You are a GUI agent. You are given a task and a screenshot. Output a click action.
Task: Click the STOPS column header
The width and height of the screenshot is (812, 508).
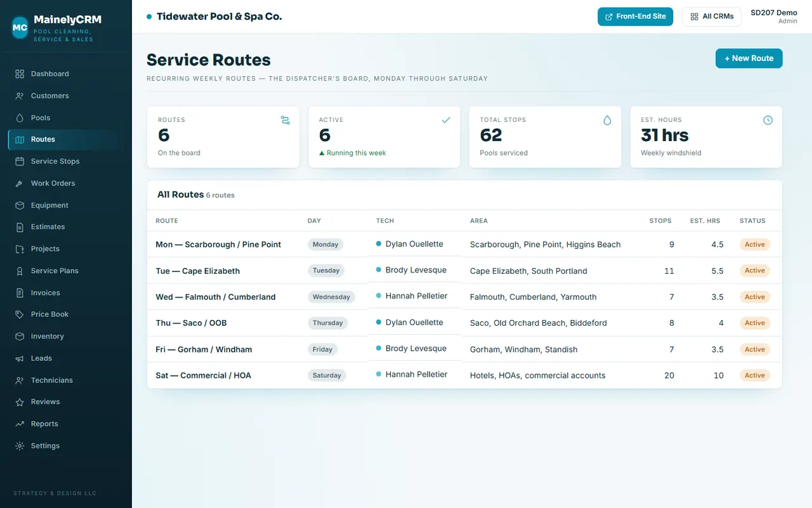[660, 221]
